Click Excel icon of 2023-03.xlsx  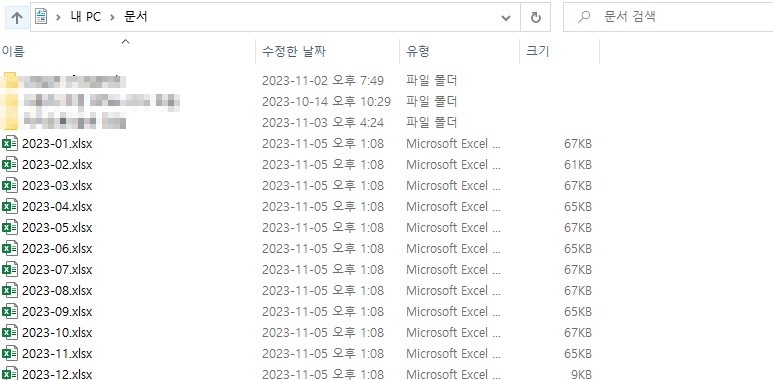point(10,186)
